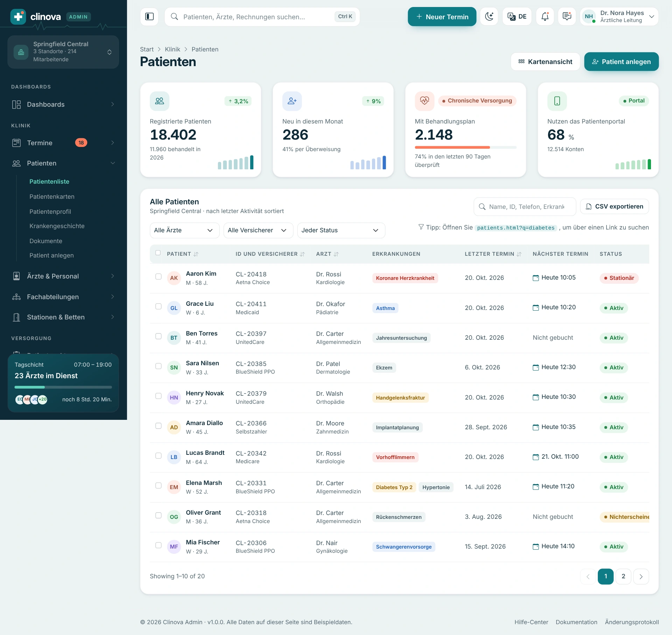Select the Sara Nilsen row checkbox

159,366
